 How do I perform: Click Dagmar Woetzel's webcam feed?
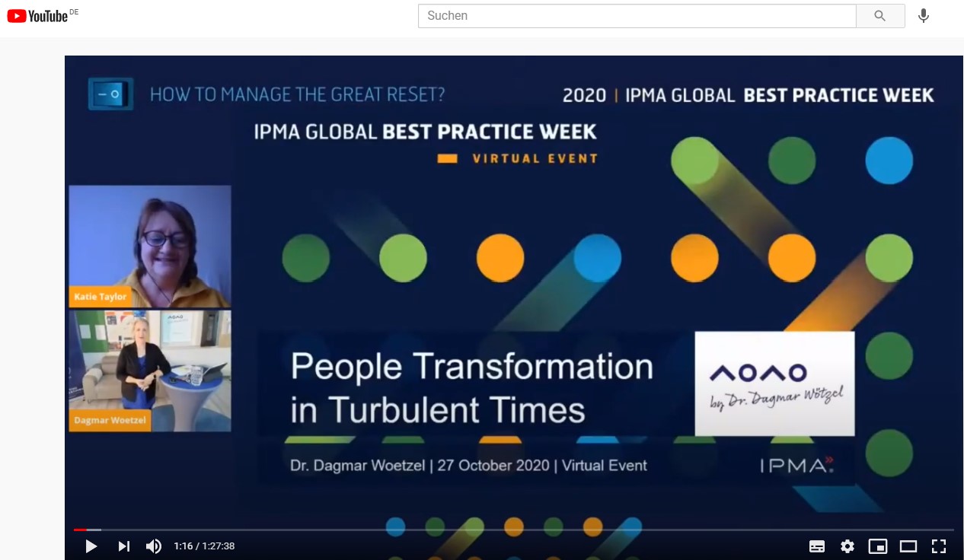pos(150,371)
